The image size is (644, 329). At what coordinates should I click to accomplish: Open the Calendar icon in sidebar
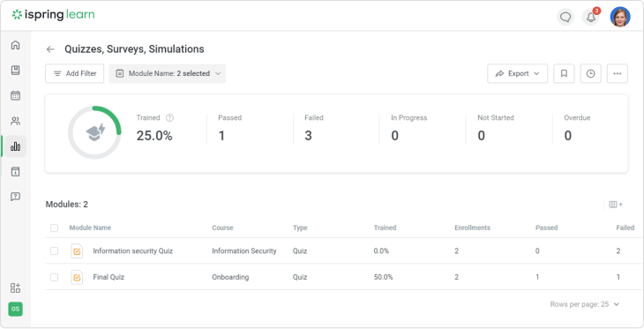tap(15, 96)
